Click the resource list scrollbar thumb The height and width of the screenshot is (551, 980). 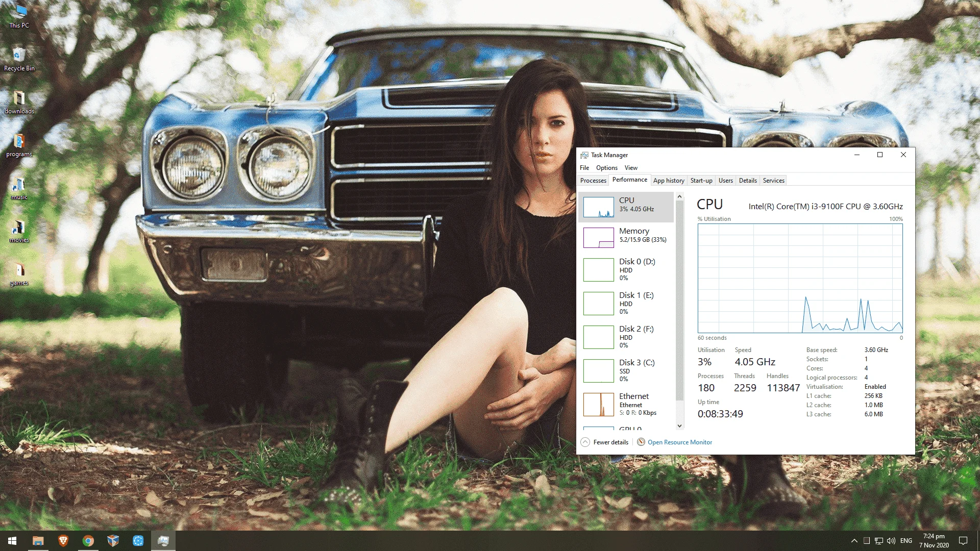point(679,301)
